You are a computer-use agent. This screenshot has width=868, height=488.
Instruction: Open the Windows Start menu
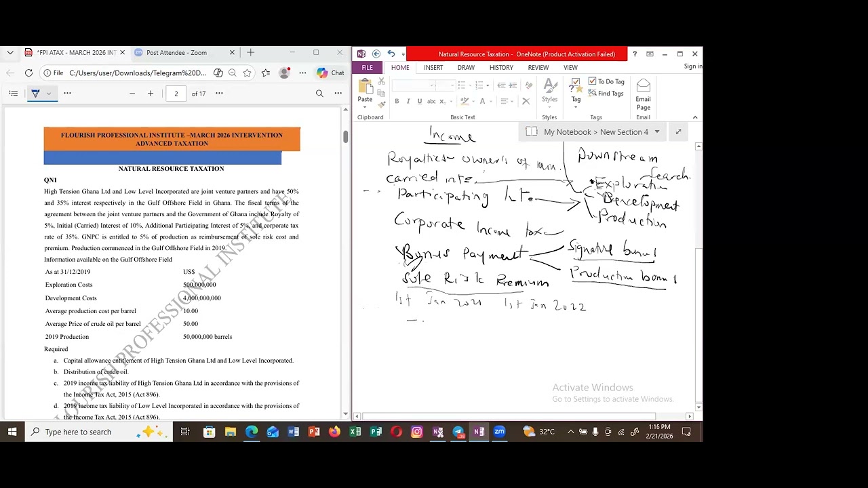point(12,432)
